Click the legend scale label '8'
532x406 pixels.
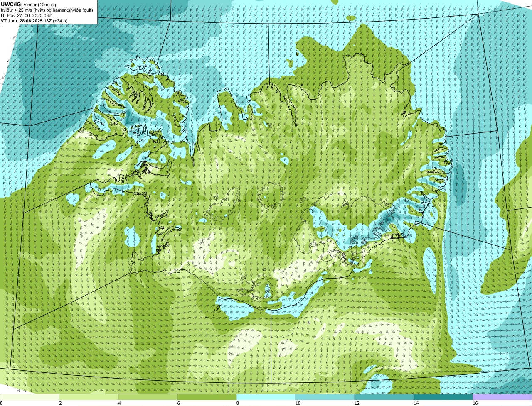(237, 403)
